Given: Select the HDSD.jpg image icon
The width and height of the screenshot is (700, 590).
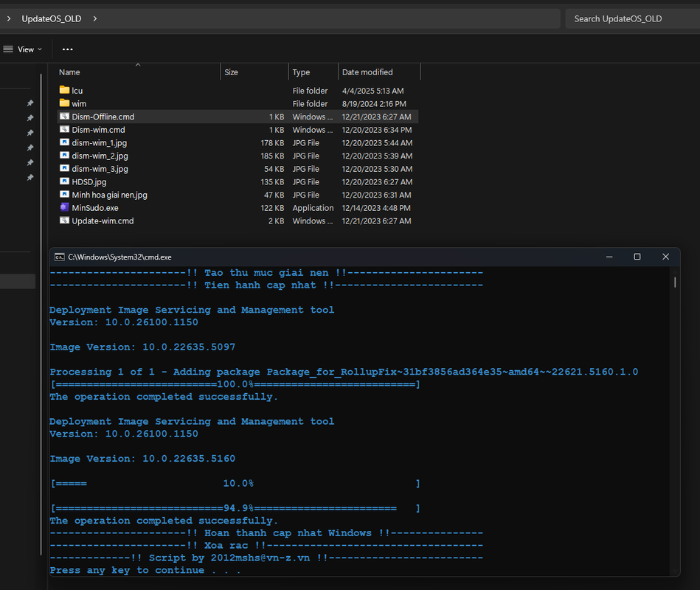Looking at the screenshot, I should (64, 181).
